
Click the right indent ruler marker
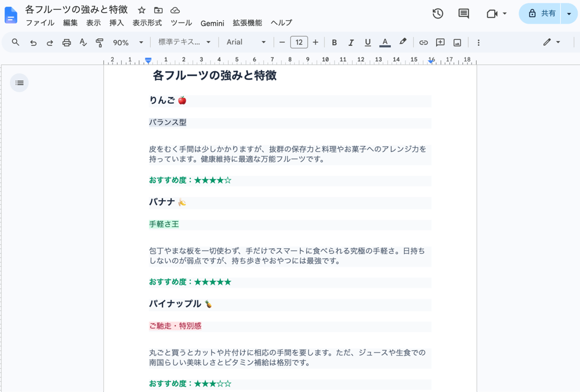(x=432, y=61)
